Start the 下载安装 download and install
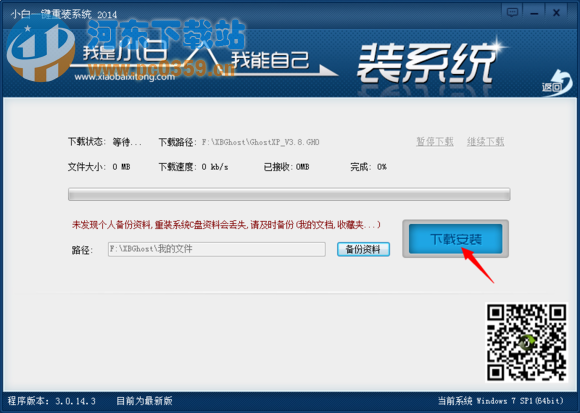The height and width of the screenshot is (413, 580). [455, 239]
